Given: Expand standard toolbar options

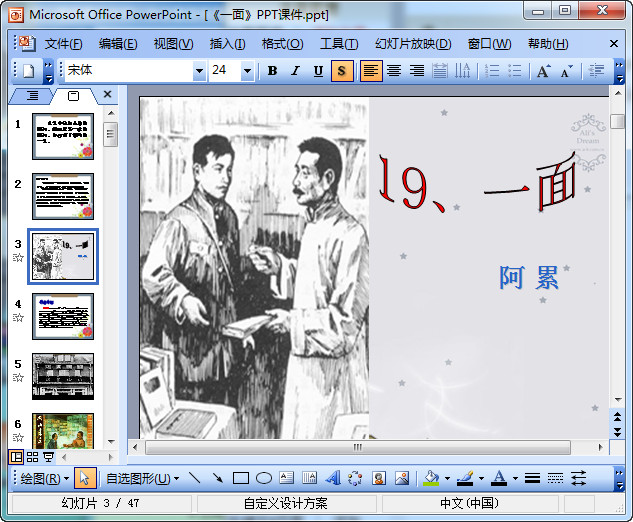Looking at the screenshot, I should click(48, 71).
